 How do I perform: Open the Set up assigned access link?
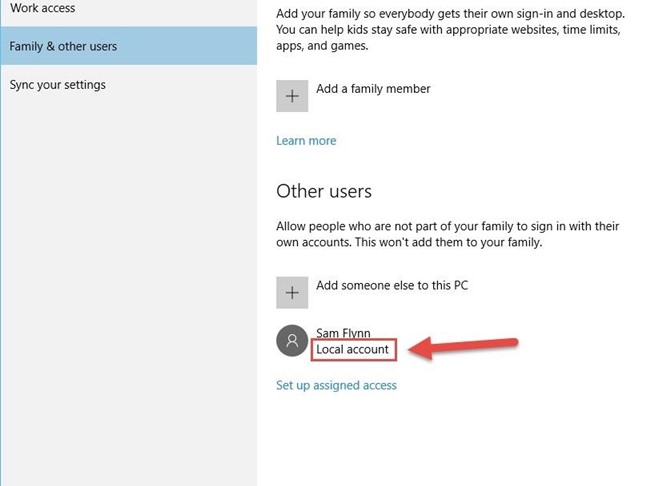coord(336,385)
